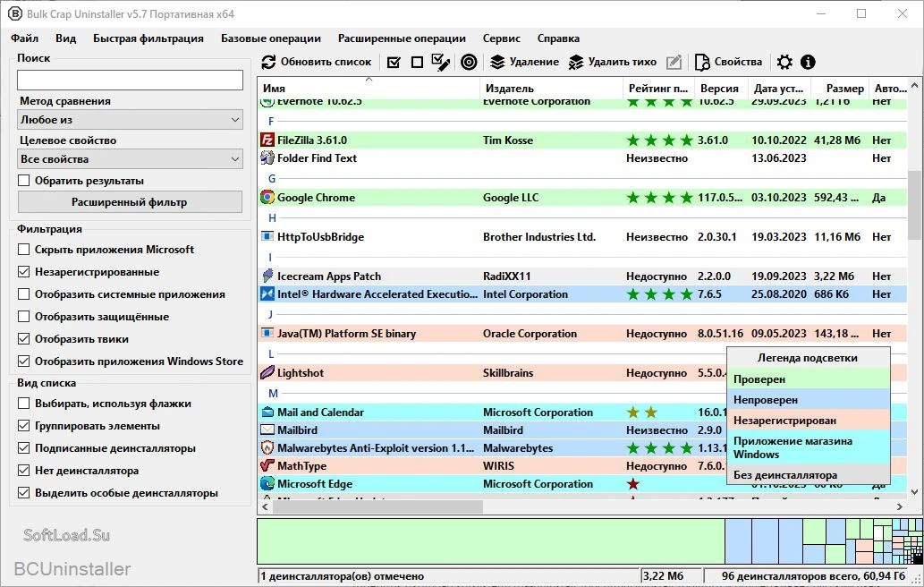The width and height of the screenshot is (924, 587).
Task: Click the large green treemap block
Action: (491, 541)
